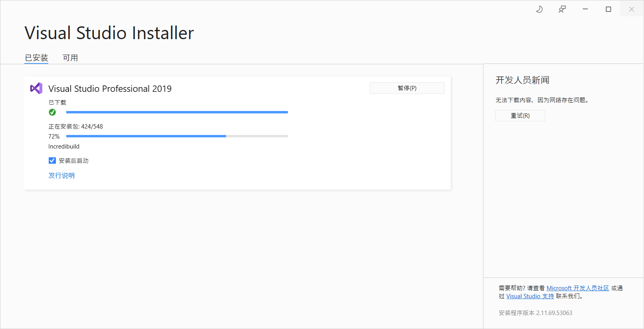Click the completed download progress bar
The width and height of the screenshot is (644, 329).
coord(177,112)
